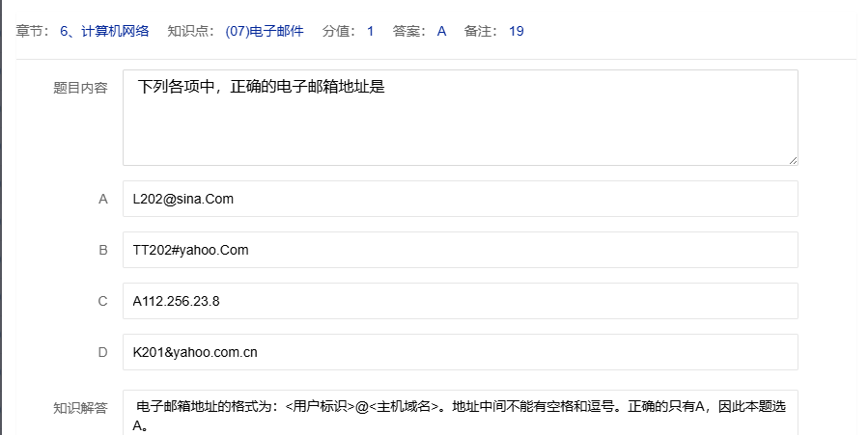Click option C field with A112.256.23.8
This screenshot has height=435, width=868.
(x=460, y=301)
